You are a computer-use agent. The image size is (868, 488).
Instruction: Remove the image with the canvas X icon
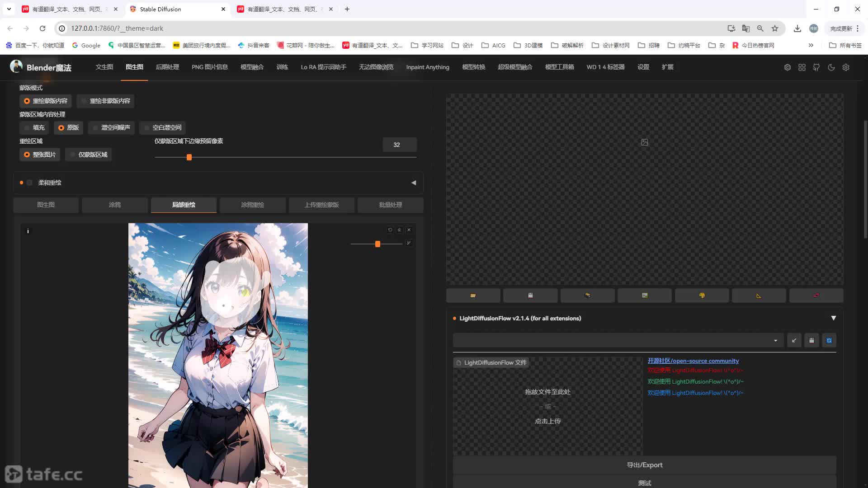pos(409,230)
